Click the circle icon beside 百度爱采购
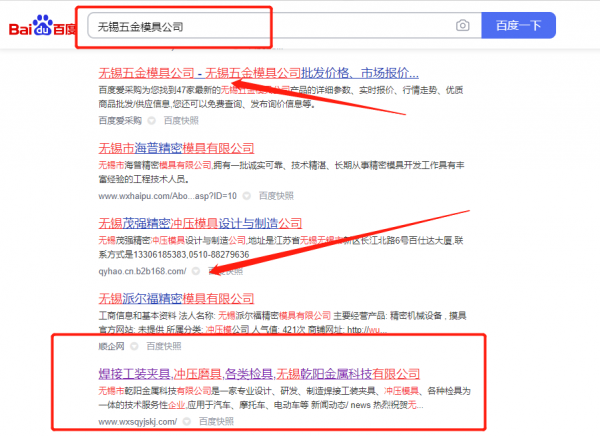The width and height of the screenshot is (600, 436). (153, 119)
